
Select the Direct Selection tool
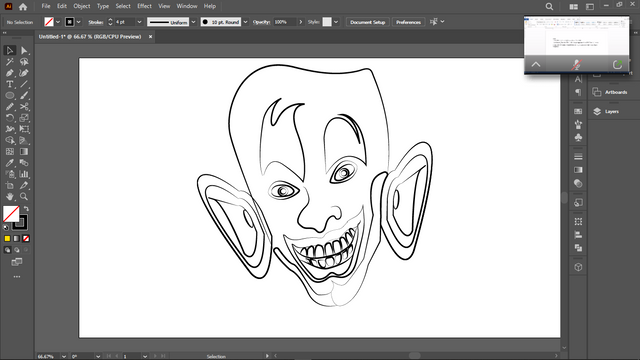(24, 51)
